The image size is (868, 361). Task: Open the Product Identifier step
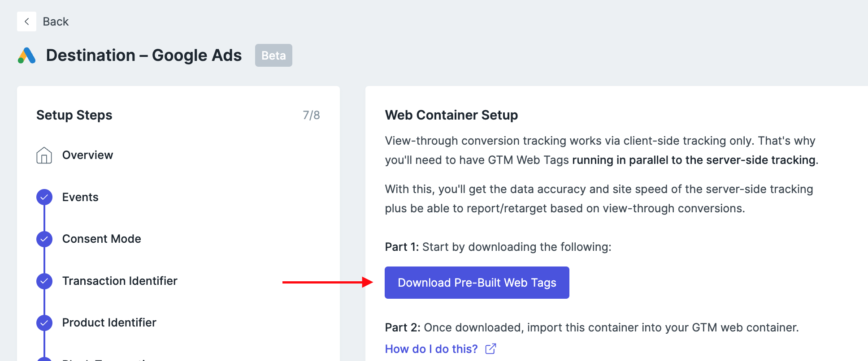click(x=109, y=322)
